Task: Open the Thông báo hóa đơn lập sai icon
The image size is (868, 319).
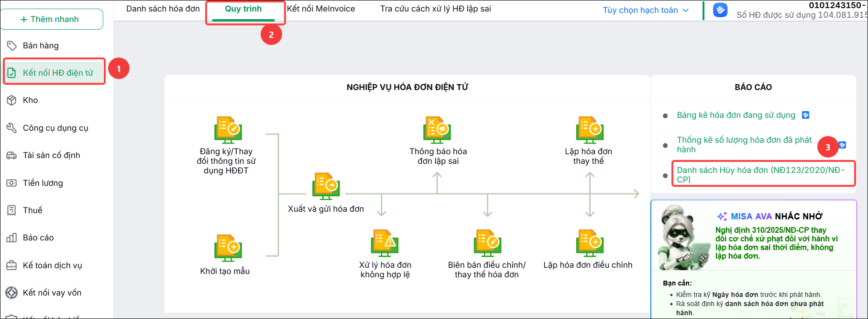Action: (x=437, y=130)
